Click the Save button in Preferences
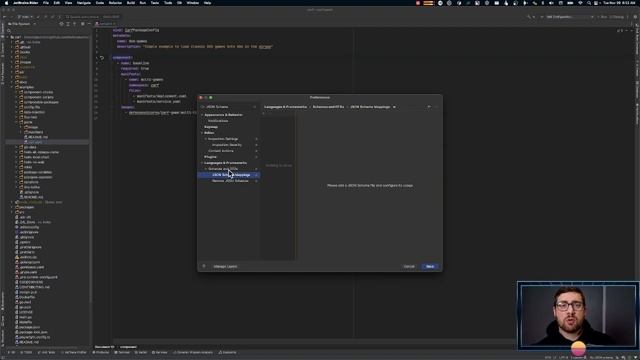This screenshot has height=360, width=640. (x=430, y=266)
